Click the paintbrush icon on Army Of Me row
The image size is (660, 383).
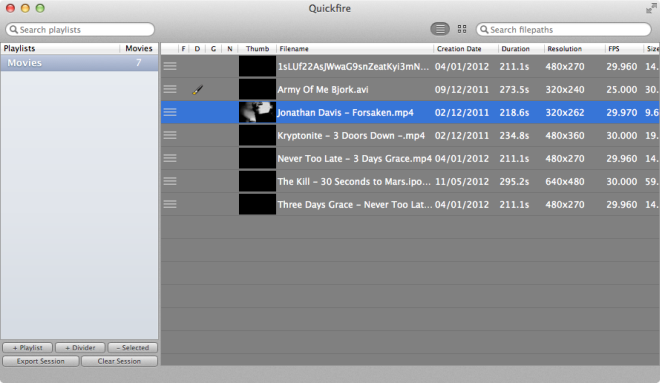[198, 89]
